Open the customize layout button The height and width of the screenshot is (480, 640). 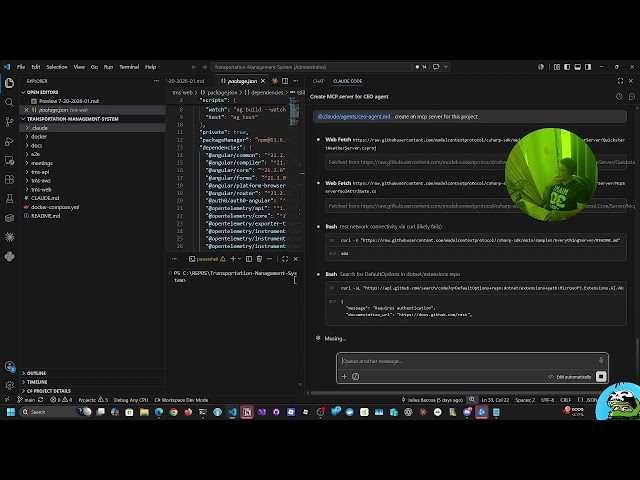click(x=557, y=67)
